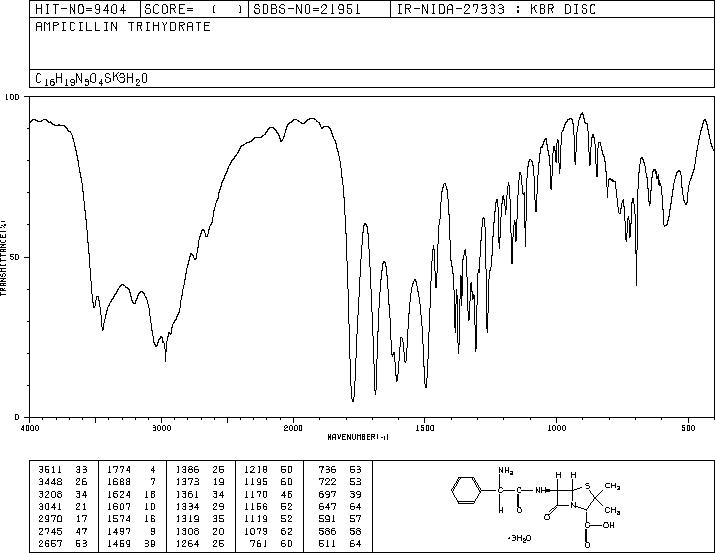Screen dimensions: 715x553
Task: Click the SCORE= field in header
Action: [x=194, y=9]
